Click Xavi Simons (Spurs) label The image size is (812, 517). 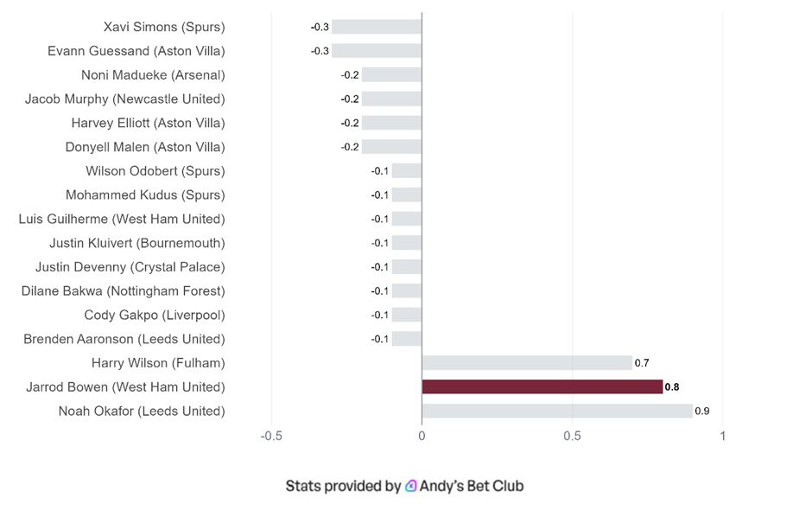point(164,27)
